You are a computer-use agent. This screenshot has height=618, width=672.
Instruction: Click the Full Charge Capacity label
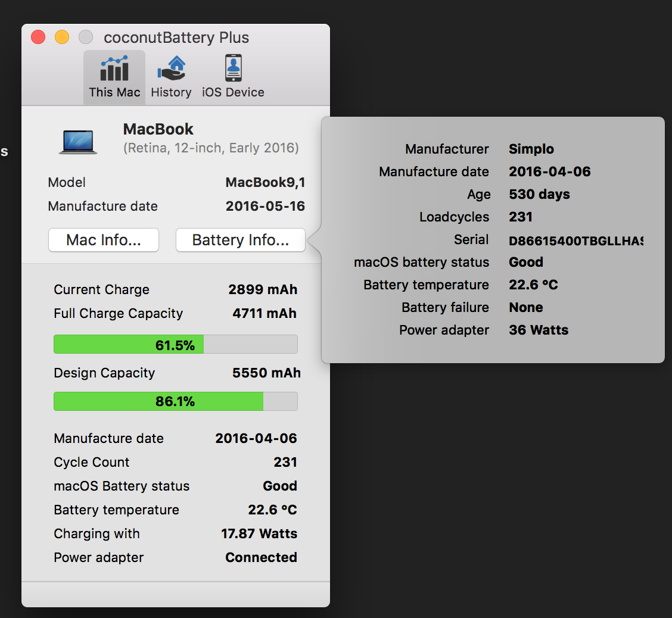tap(119, 314)
